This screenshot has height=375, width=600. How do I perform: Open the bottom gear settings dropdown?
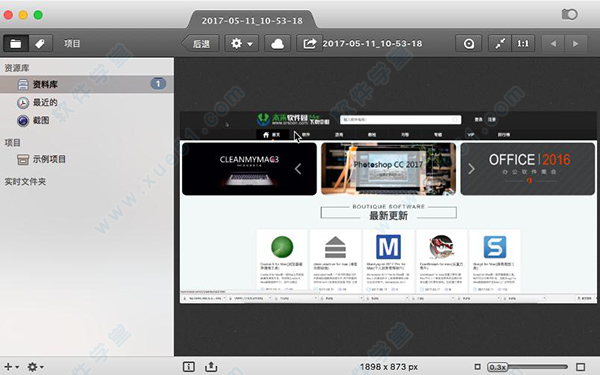[35, 367]
